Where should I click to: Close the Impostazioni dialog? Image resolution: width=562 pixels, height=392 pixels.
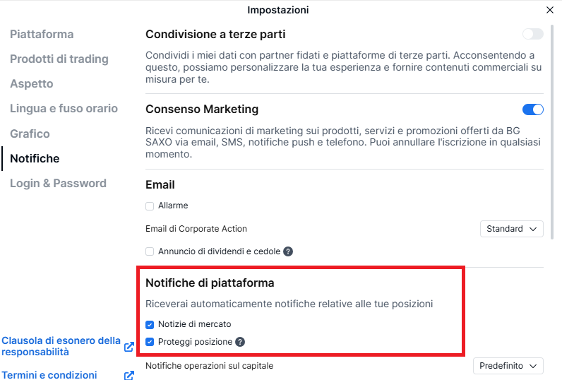click(550, 10)
